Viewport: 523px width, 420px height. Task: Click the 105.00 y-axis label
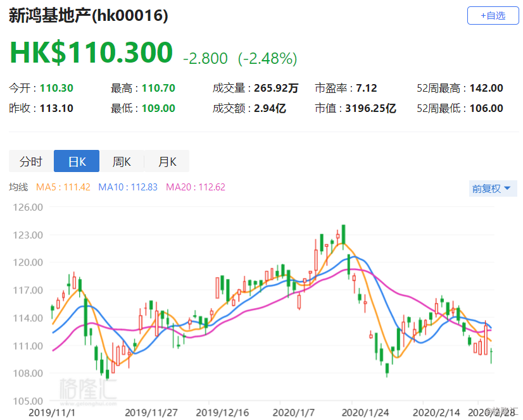(28, 401)
